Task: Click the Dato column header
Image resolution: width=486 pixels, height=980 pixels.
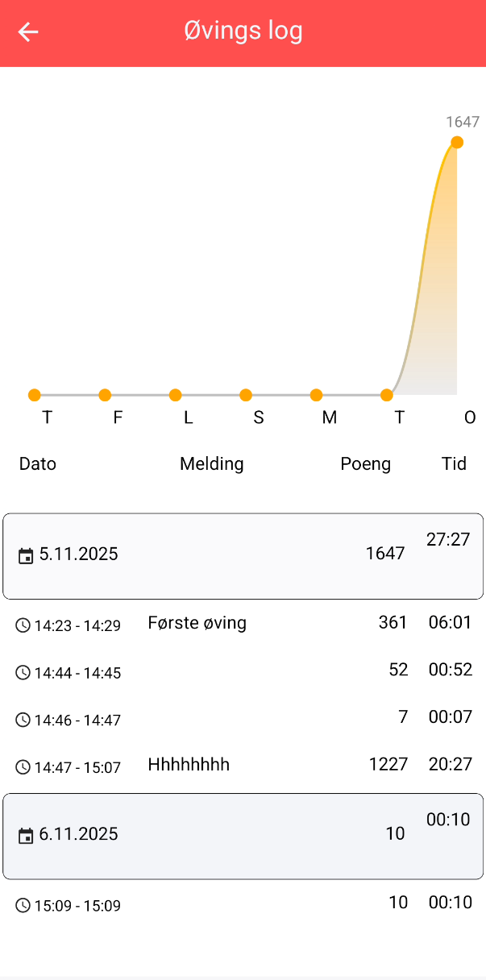Action: pos(38,464)
